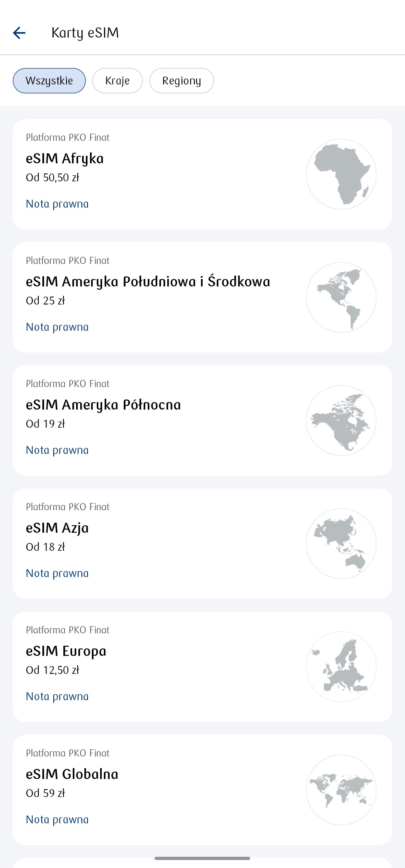Screen dimensions: 405x868
Task: Open Nota prawna for eSIM Afryka
Action: (57, 204)
